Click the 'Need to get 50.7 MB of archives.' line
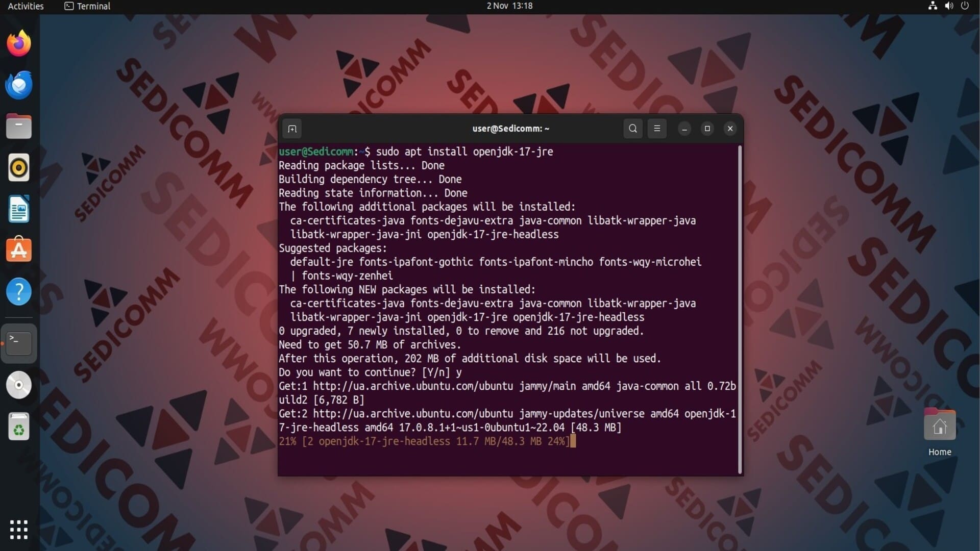Screen dimensions: 980x551 370,345
